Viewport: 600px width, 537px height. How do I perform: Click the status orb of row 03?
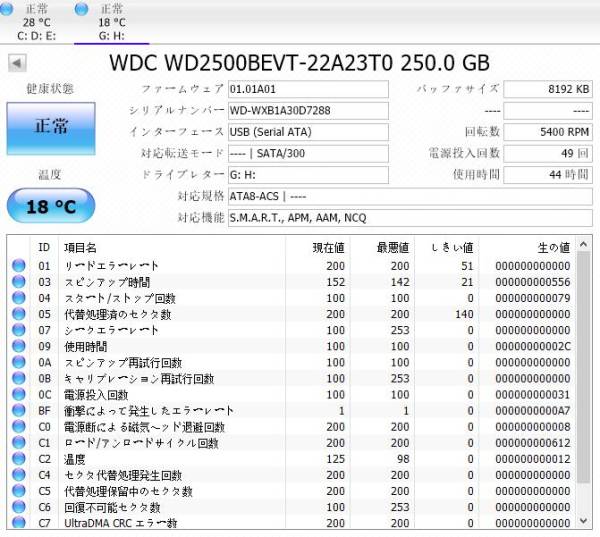pyautogui.click(x=18, y=282)
